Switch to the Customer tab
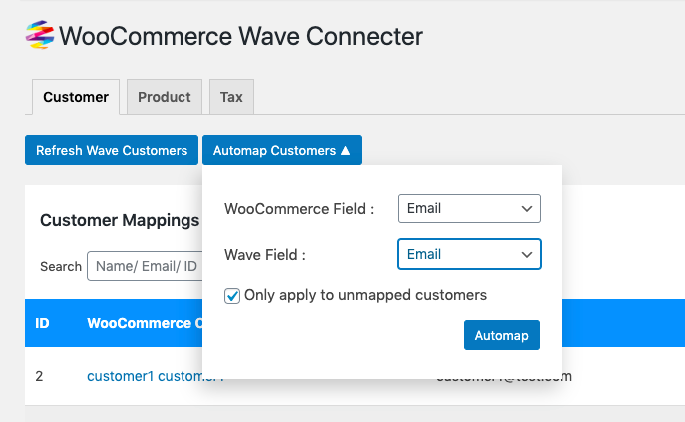685x422 pixels. (76, 97)
